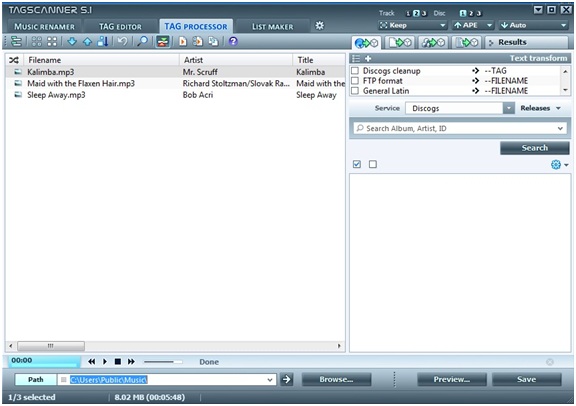The width and height of the screenshot is (576, 406).
Task: Click the Path label button
Action: tap(36, 380)
